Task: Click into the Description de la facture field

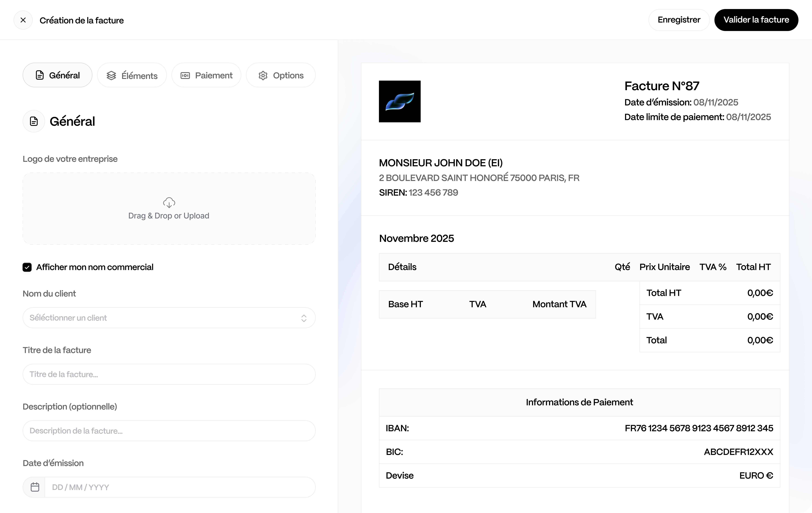Action: [x=169, y=431]
